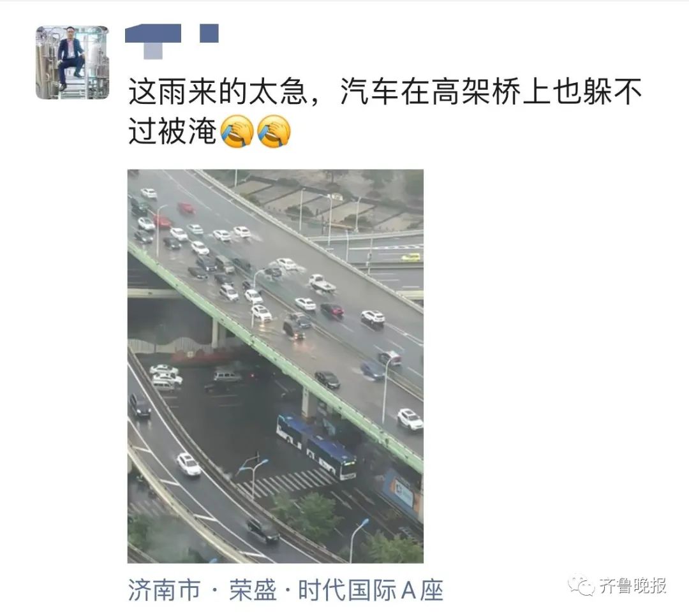
Task: Select the text 汽车在高架桥上也躲不
Action: coord(491,91)
